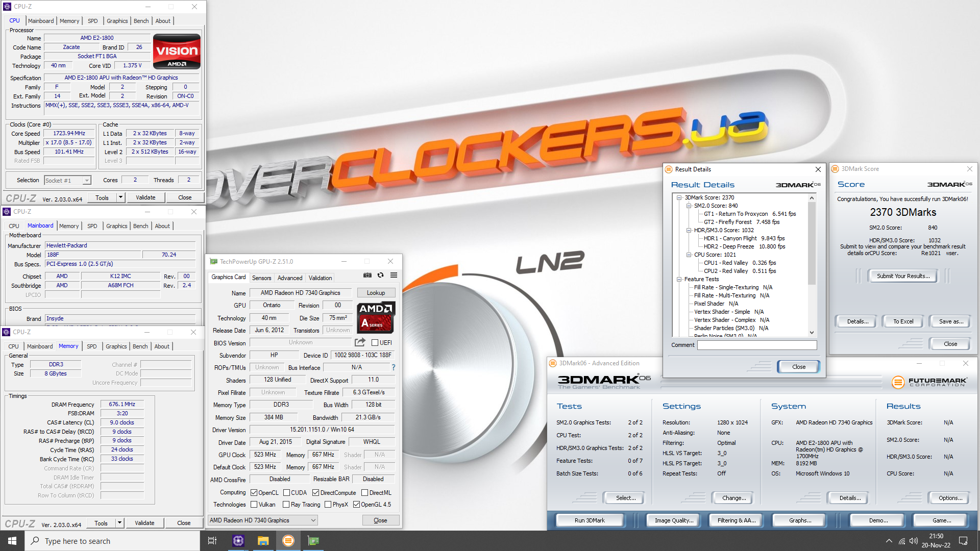
Task: Click the 3DMark06 taskbar icon
Action: [x=288, y=541]
